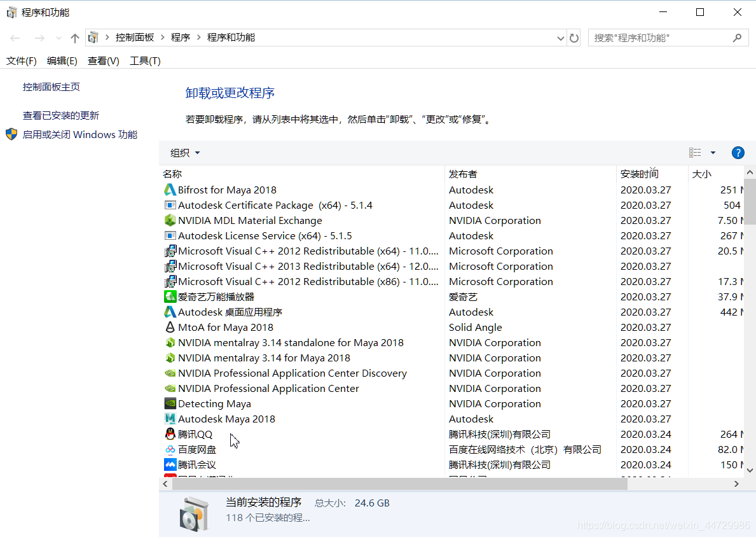Click the Bifrost for Maya 2018 icon
Viewport: 756px width, 537px height.
pyautogui.click(x=170, y=190)
